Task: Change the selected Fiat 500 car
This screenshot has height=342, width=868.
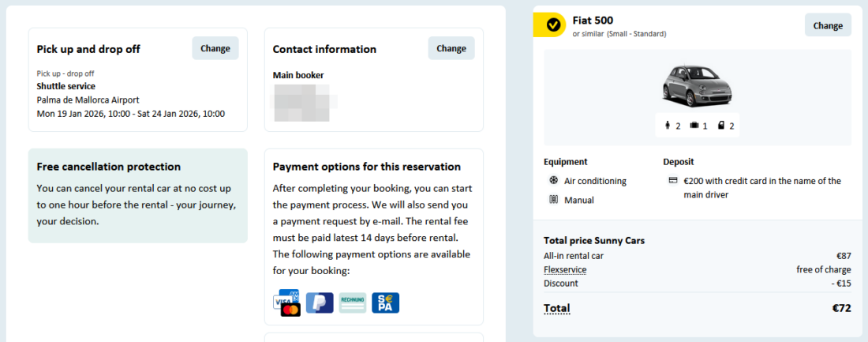Action: tap(828, 25)
